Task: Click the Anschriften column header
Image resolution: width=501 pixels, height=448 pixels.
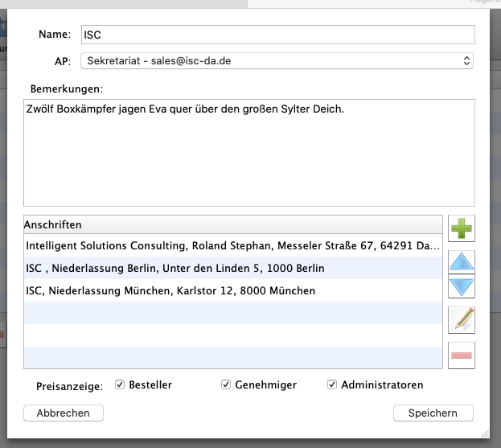Action: (x=233, y=224)
